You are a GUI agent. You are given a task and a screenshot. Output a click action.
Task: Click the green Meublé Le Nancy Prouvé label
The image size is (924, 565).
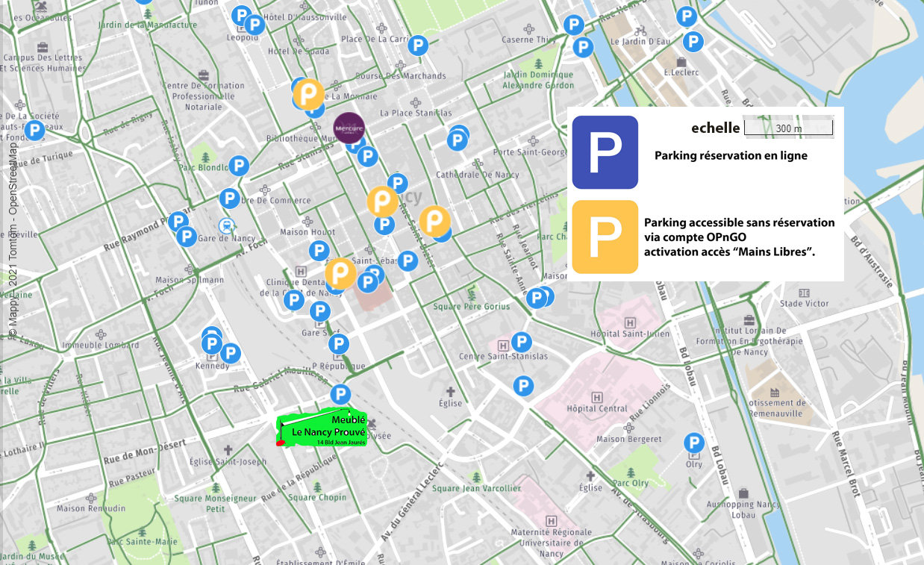[x=322, y=429]
